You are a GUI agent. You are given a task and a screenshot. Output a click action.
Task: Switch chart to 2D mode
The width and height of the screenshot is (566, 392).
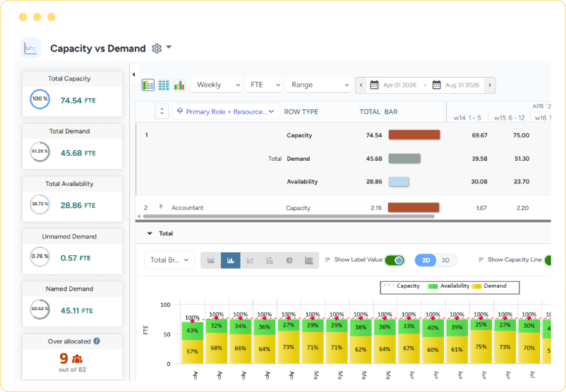[426, 260]
